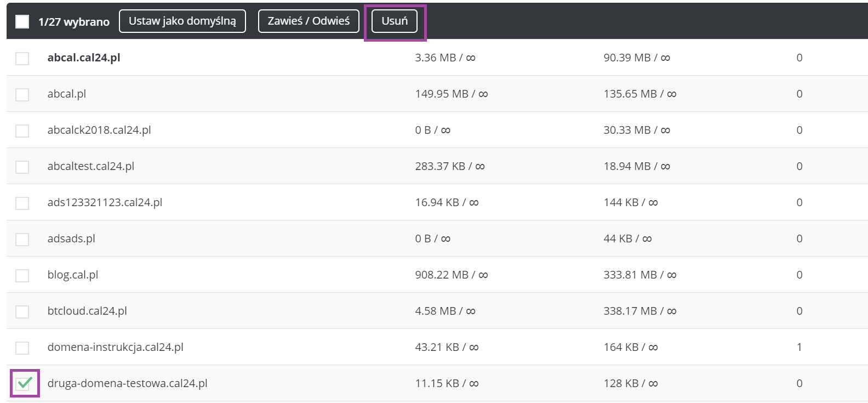Click the '333.81 MB / ∞' value

tap(640, 275)
